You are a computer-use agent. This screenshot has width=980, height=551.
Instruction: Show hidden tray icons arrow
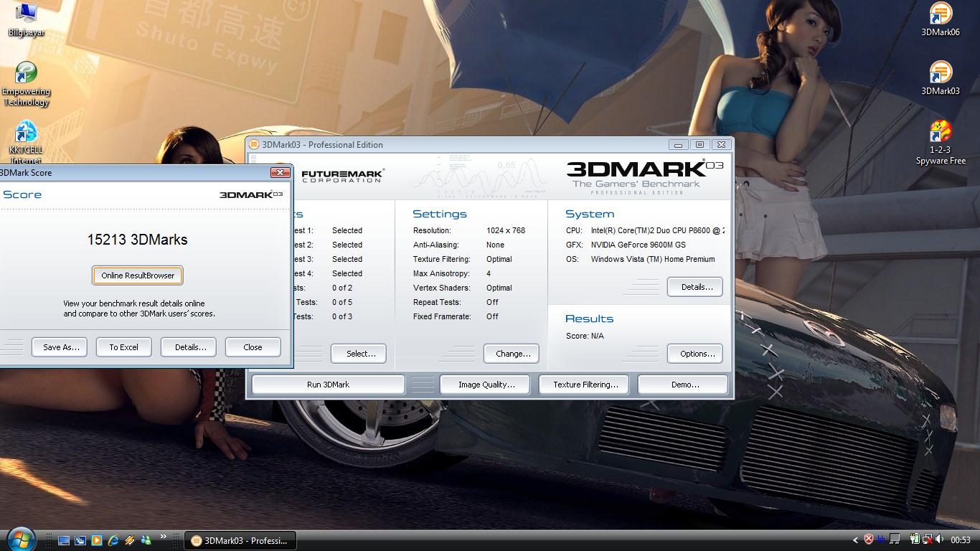pos(855,540)
